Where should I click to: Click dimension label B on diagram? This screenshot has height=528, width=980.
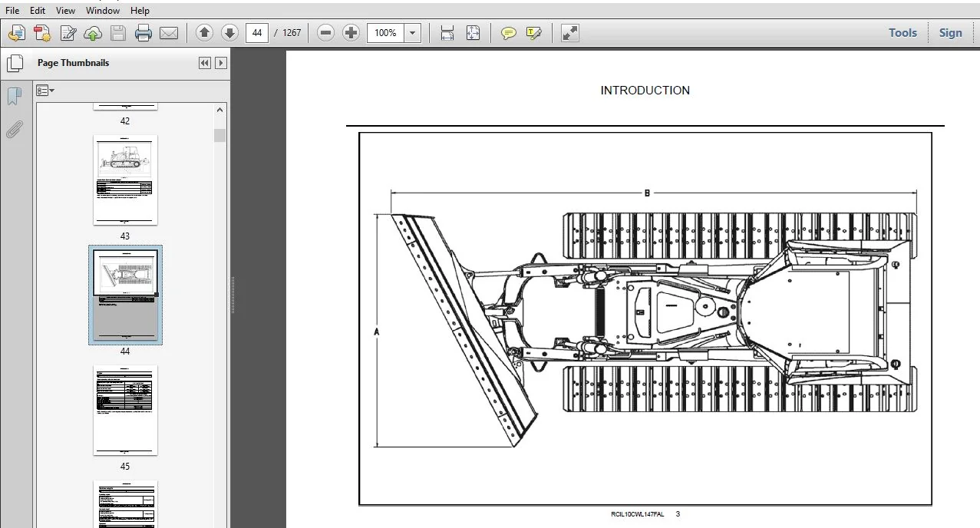click(x=647, y=193)
